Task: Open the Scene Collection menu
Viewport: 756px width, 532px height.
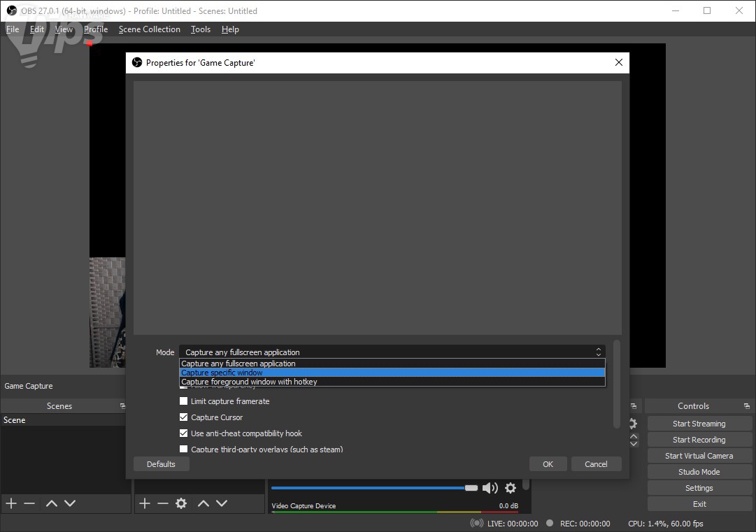Action: (149, 29)
